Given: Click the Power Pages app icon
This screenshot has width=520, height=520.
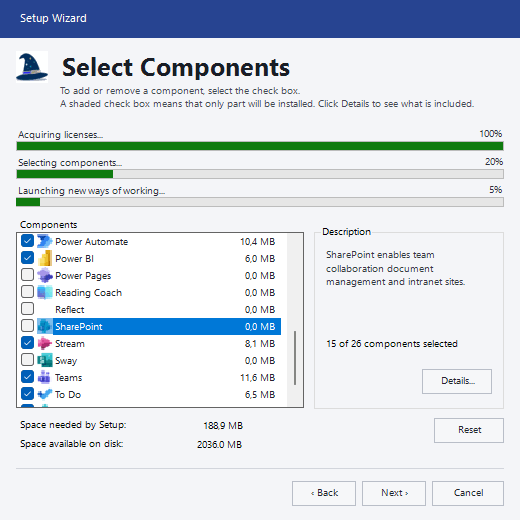Looking at the screenshot, I should pos(45,275).
